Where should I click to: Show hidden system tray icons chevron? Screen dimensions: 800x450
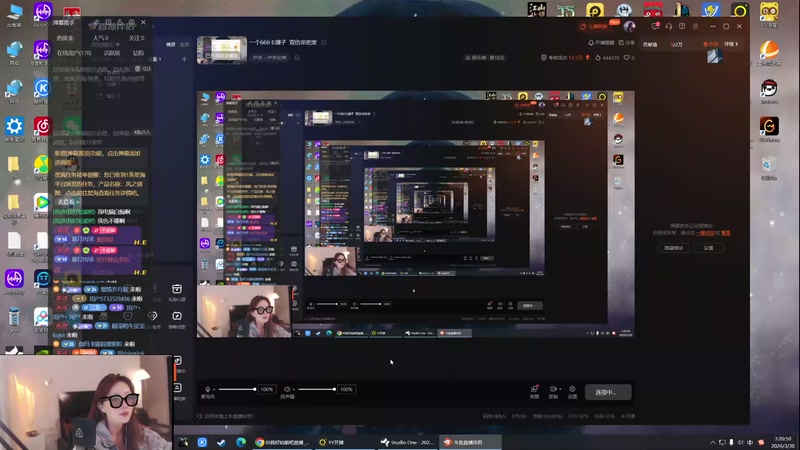pyautogui.click(x=712, y=442)
